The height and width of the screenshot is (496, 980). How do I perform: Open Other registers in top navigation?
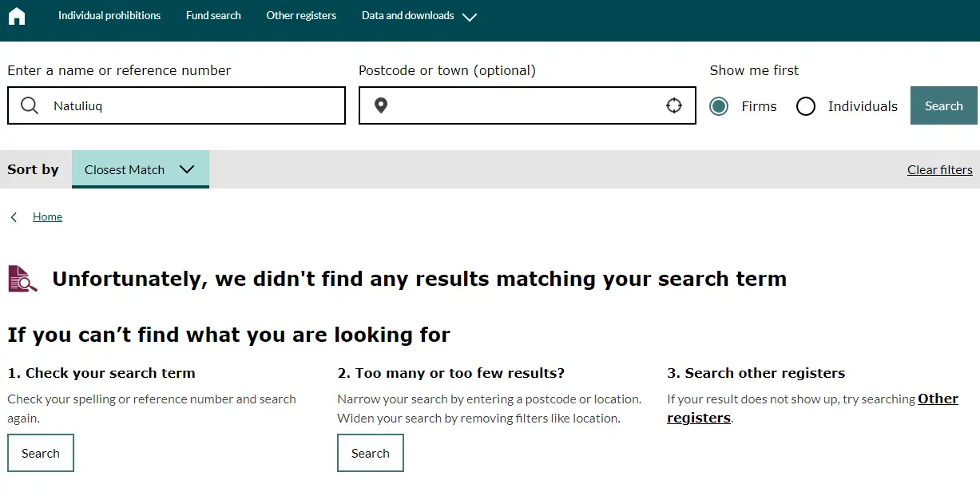[301, 16]
